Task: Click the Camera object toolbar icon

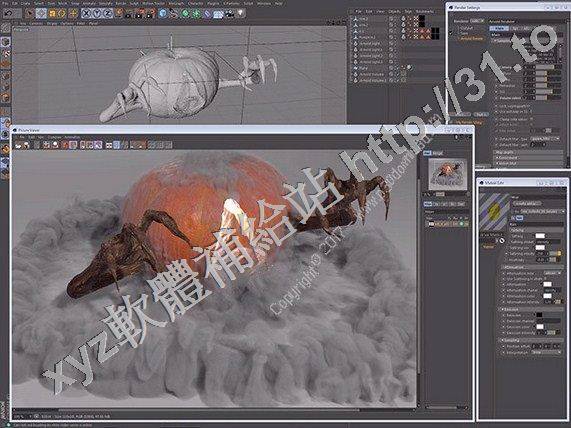Action: click(x=229, y=14)
